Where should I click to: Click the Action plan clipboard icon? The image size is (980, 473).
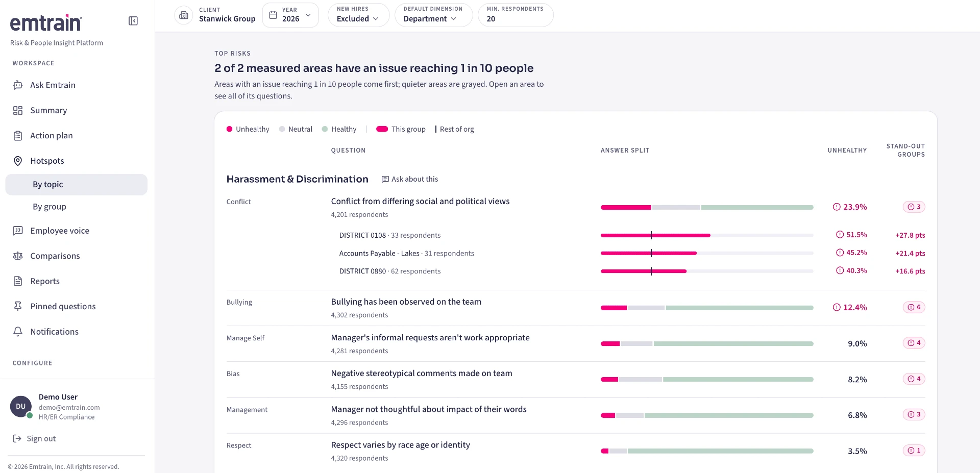(x=18, y=136)
